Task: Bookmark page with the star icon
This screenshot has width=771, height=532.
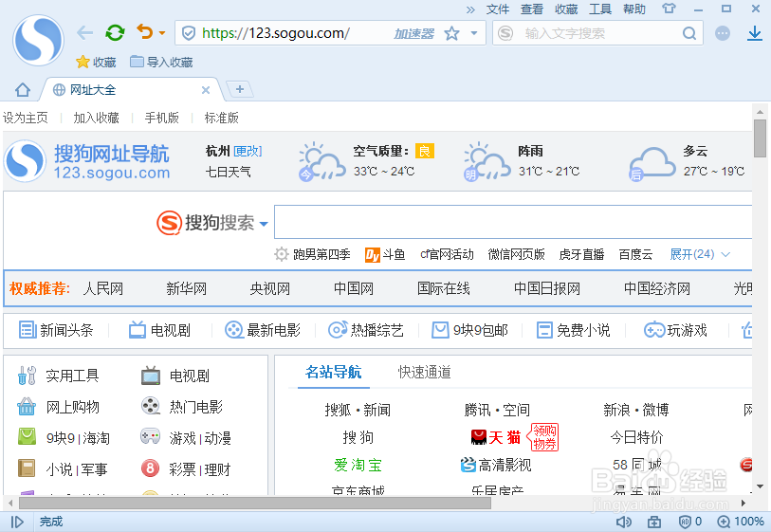Action: (451, 33)
